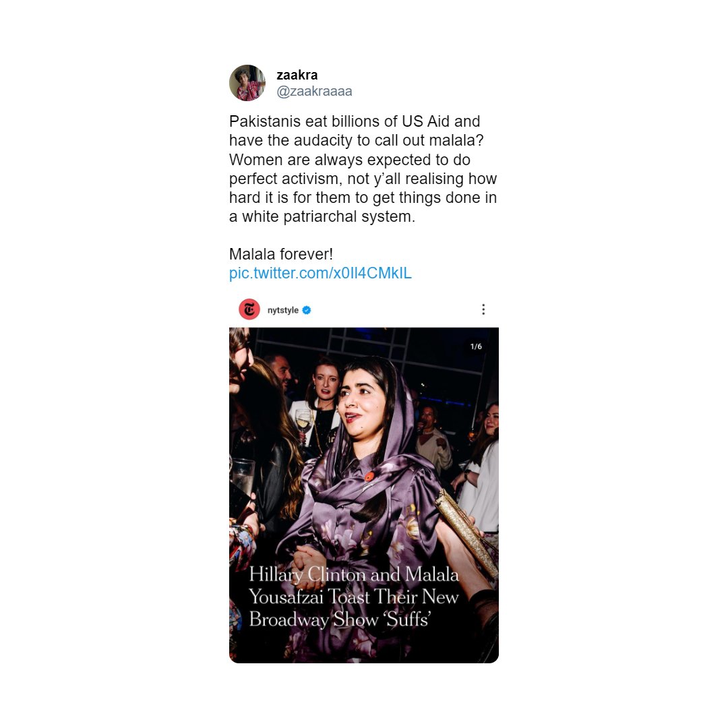Follow the pic.twitter.com/x0Il4CMkIL link

point(320,273)
